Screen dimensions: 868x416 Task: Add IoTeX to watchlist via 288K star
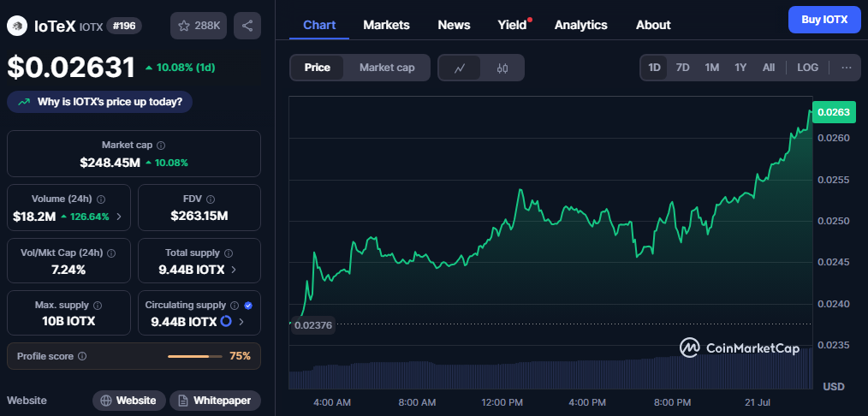(x=199, y=26)
